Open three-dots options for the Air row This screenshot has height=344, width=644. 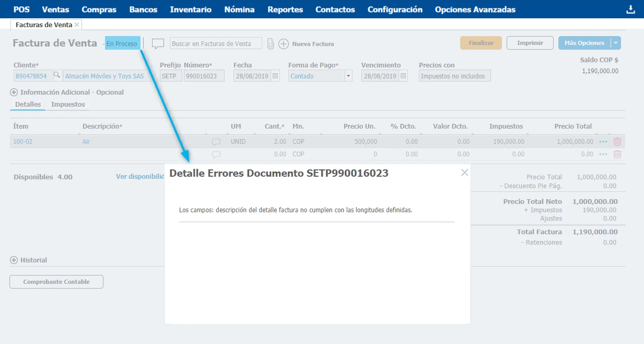pyautogui.click(x=603, y=141)
